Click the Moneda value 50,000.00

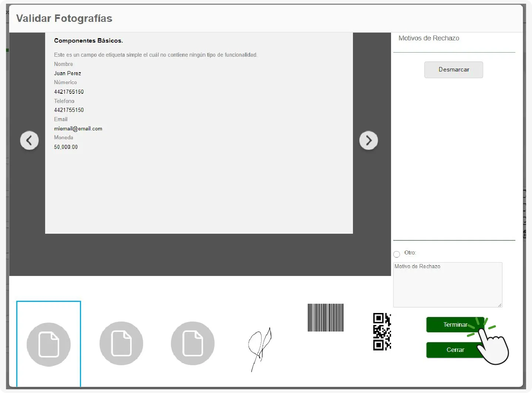(66, 147)
